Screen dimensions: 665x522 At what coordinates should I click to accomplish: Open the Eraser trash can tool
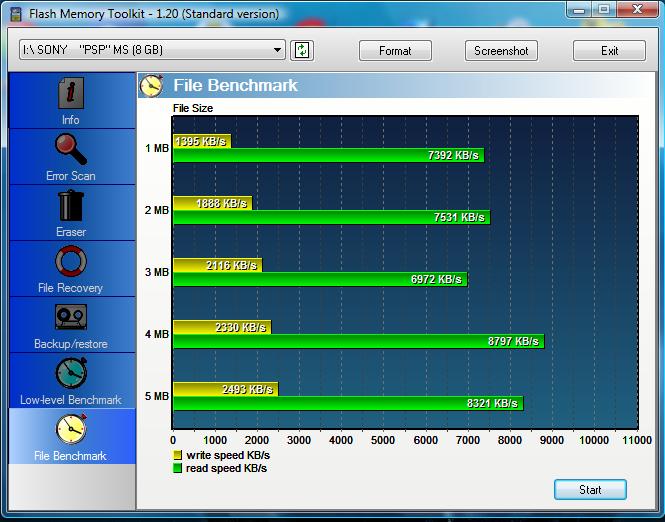click(x=70, y=207)
